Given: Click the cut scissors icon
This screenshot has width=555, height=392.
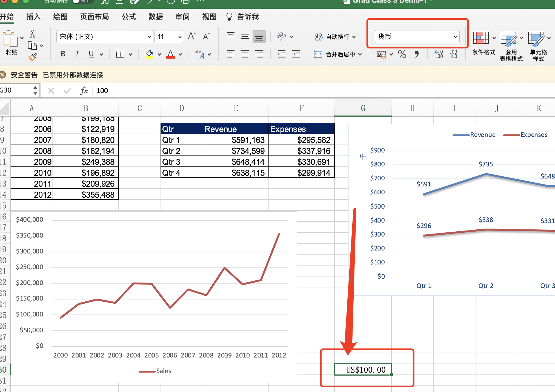Looking at the screenshot, I should point(32,34).
